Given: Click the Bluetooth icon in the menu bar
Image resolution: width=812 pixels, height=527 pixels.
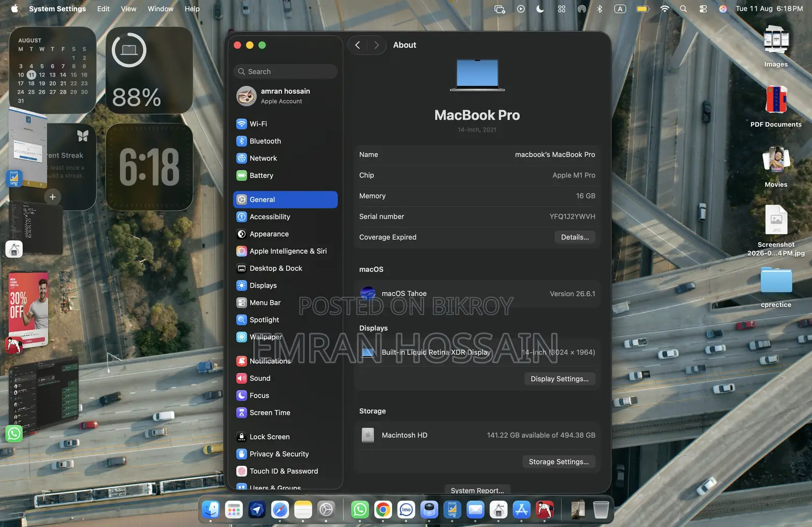Looking at the screenshot, I should (x=600, y=9).
